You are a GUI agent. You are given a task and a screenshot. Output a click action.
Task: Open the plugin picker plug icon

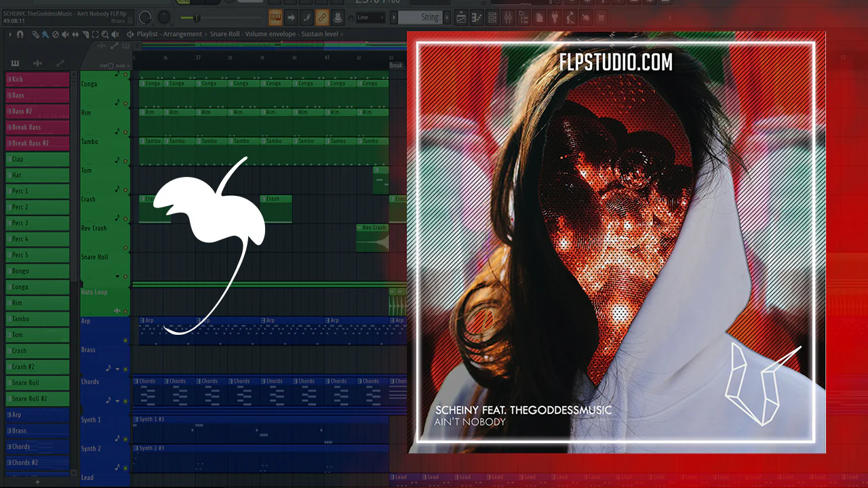pos(555,18)
